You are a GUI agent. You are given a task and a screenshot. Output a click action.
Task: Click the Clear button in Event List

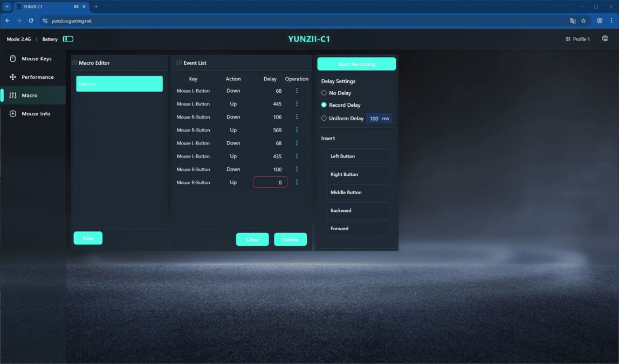click(x=252, y=239)
